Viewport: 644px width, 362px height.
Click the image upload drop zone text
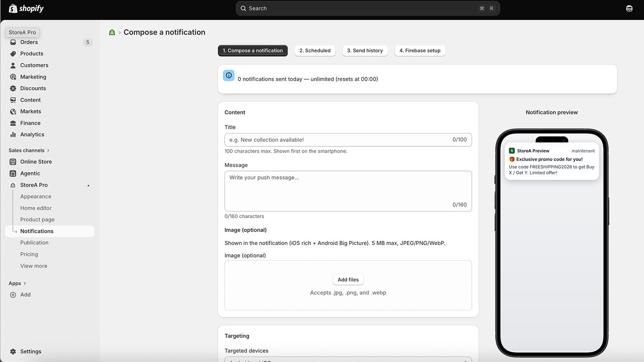click(348, 293)
